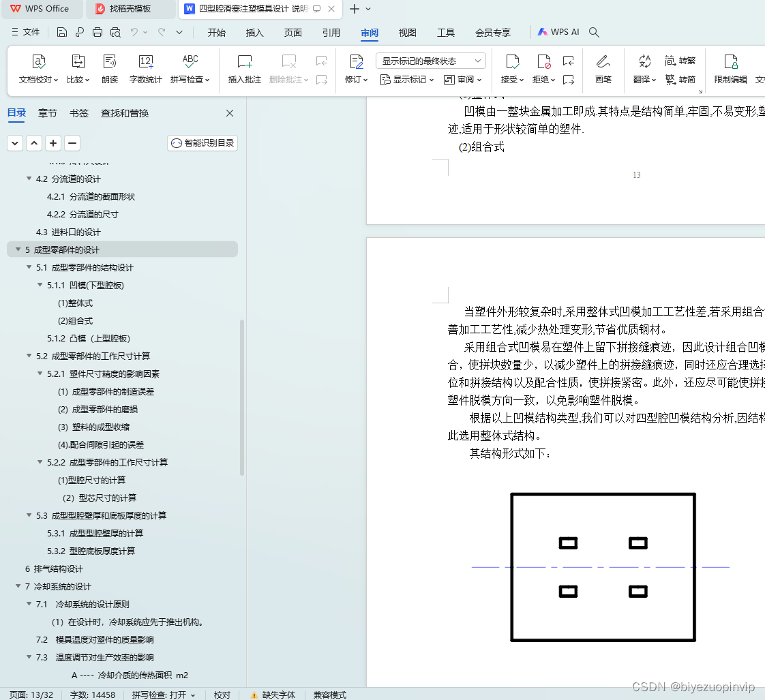Open the 审阅 review pane dropdown

pos(462,80)
